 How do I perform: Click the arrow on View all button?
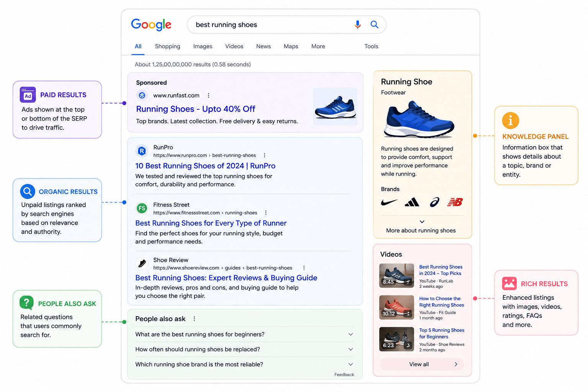point(456,364)
